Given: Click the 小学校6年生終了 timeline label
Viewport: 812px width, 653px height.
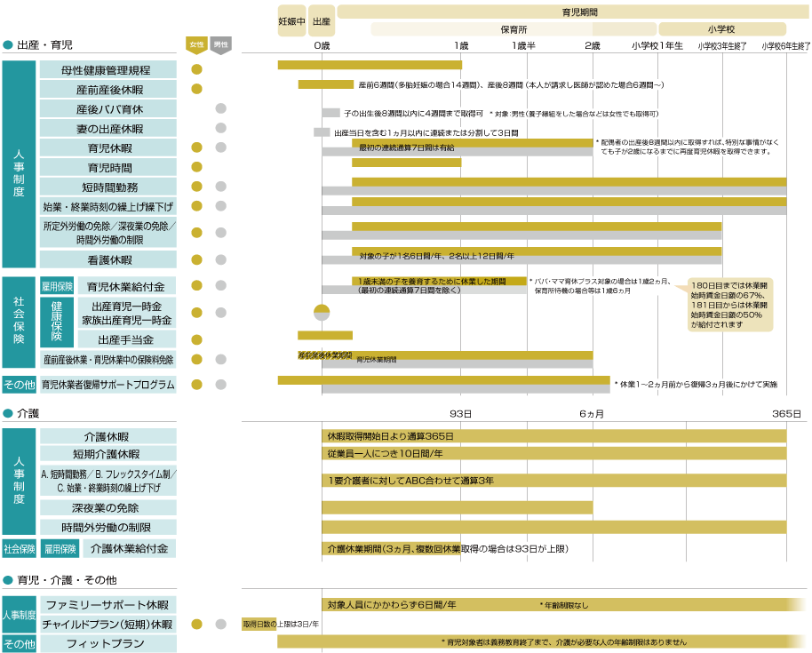Looking at the screenshot, I should pos(786,45).
